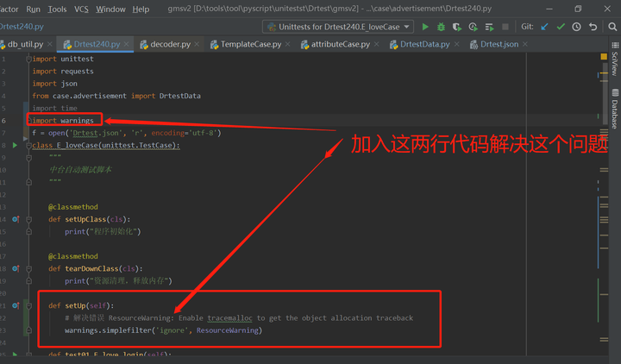Fold the class docstring start
The image size is (621, 364).
click(28, 158)
